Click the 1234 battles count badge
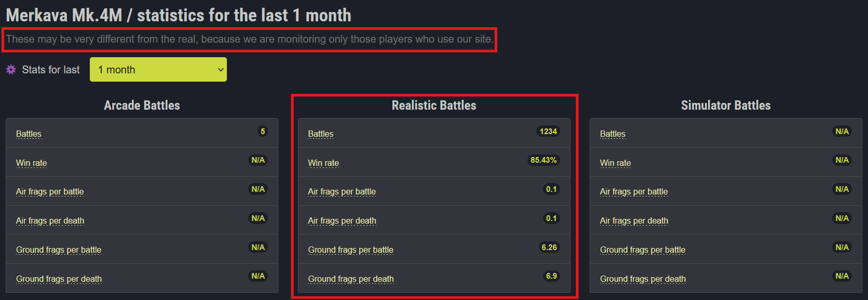The image size is (868, 300). (548, 132)
